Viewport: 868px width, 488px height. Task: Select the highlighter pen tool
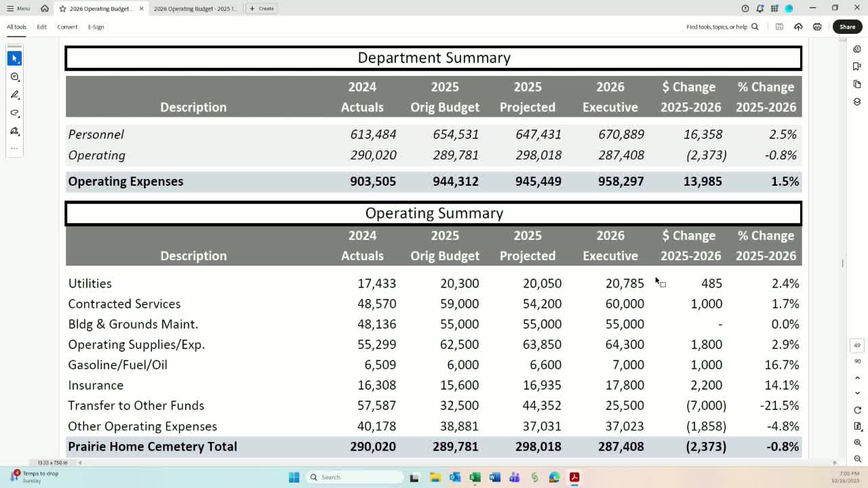tap(14, 95)
